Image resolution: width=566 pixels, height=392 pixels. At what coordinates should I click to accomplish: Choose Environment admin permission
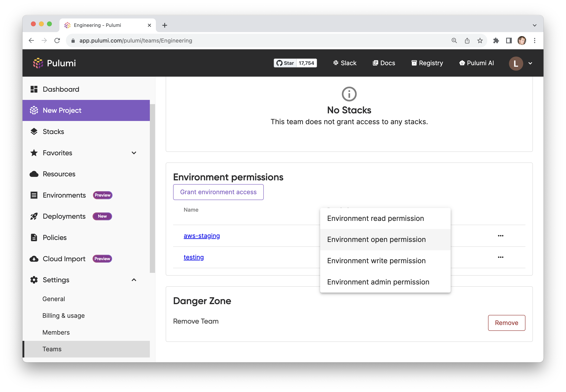pos(385,282)
